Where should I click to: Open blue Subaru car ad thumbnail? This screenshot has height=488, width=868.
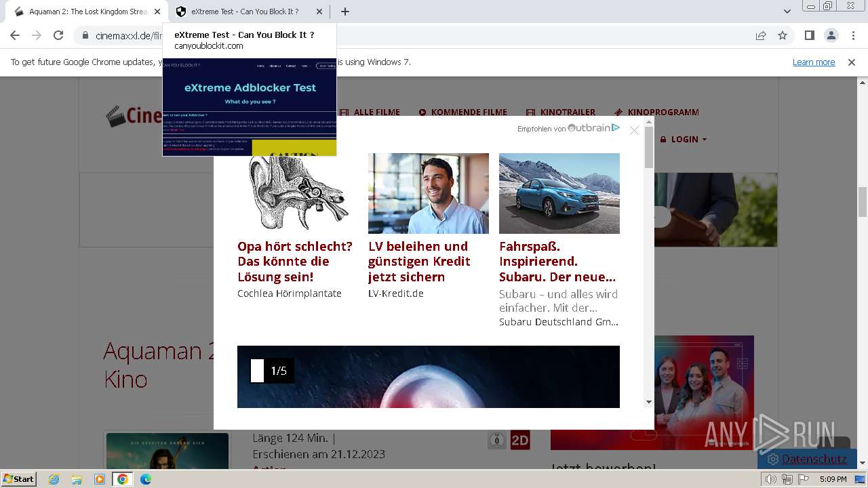[559, 193]
